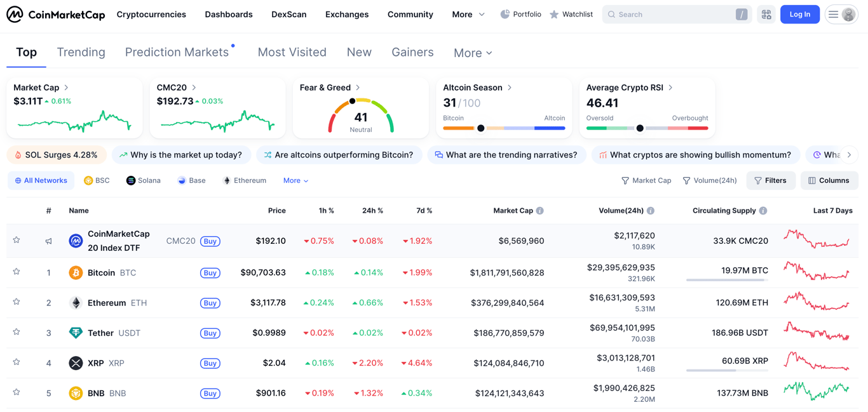The height and width of the screenshot is (412, 868).
Task: Go to DexScan
Action: pos(288,14)
